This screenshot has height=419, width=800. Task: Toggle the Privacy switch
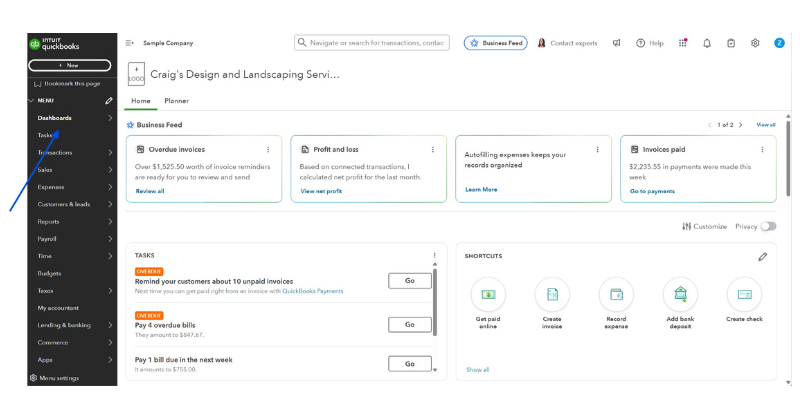[768, 226]
